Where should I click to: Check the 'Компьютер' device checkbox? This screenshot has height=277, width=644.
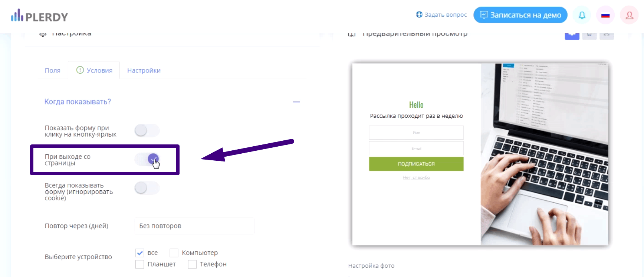pyautogui.click(x=174, y=253)
